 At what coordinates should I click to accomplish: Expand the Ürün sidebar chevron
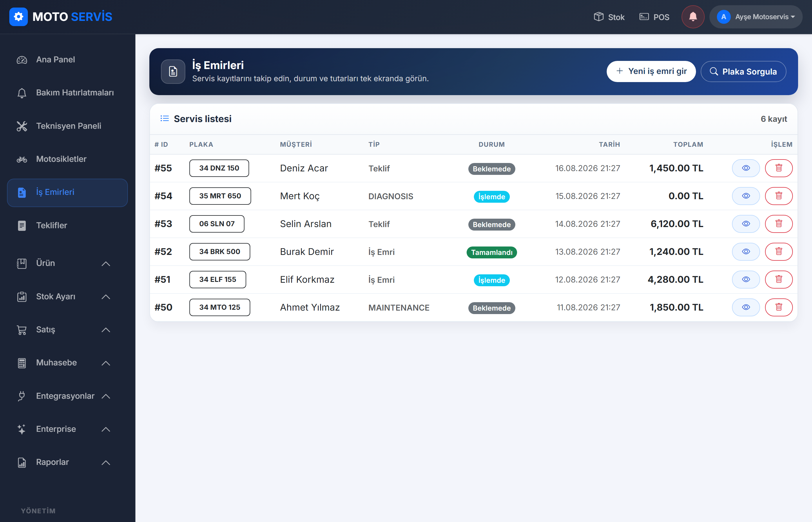tap(106, 263)
